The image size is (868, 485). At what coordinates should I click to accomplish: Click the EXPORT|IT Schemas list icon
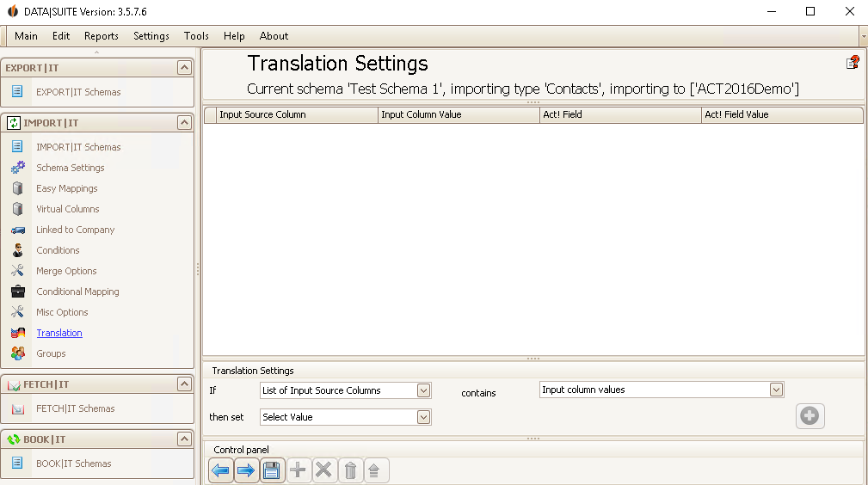coord(17,91)
